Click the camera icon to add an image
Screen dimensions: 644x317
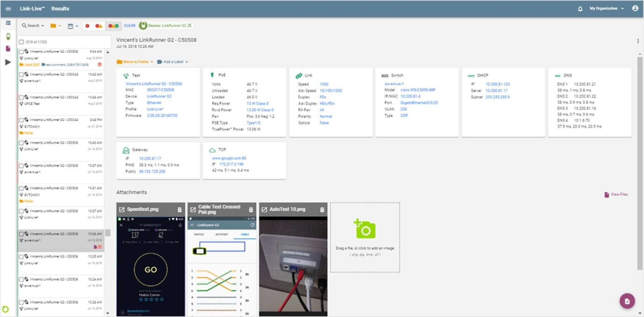click(365, 229)
